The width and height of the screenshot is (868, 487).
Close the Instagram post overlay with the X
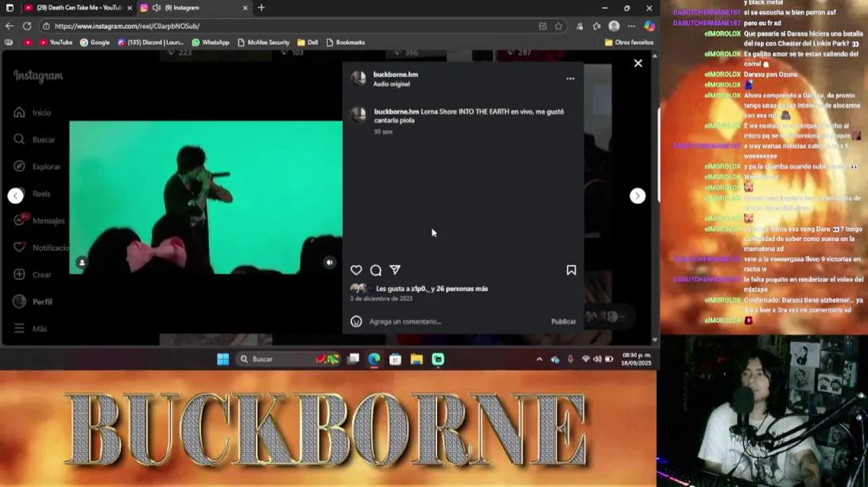coord(637,63)
